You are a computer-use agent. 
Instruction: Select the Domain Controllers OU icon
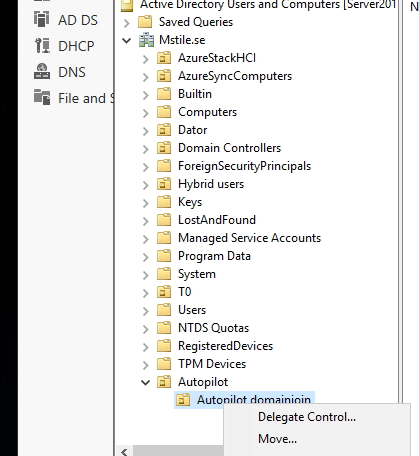[164, 148]
